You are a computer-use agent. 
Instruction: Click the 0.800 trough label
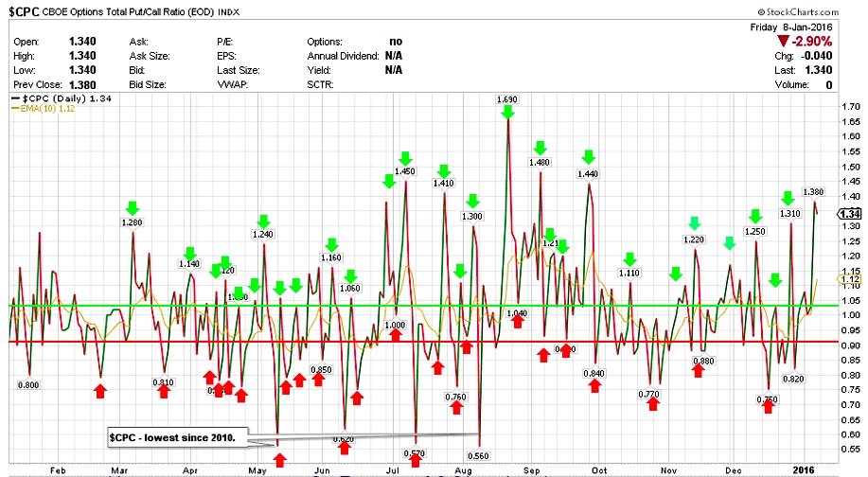(x=28, y=385)
